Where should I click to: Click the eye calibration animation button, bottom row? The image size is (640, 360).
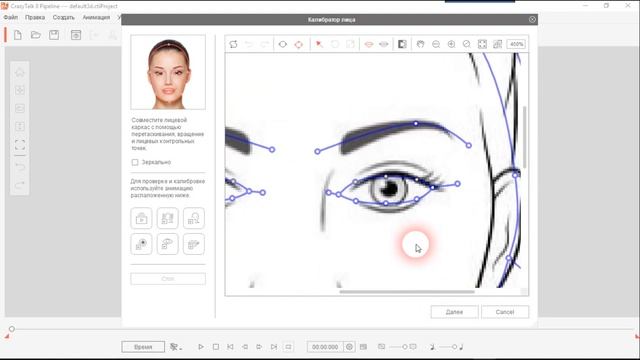tap(167, 244)
